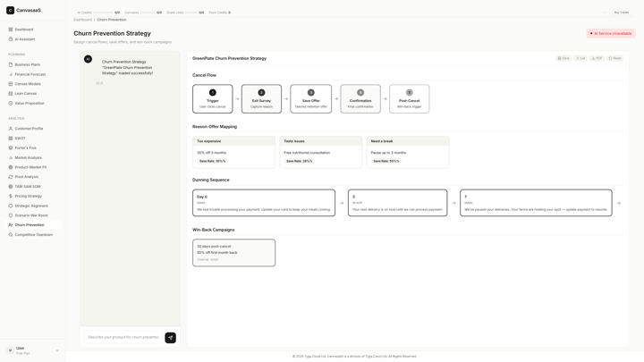Open Financial Forecast in sidebar
Viewport: 644px width, 362px height.
(x=33, y=74)
